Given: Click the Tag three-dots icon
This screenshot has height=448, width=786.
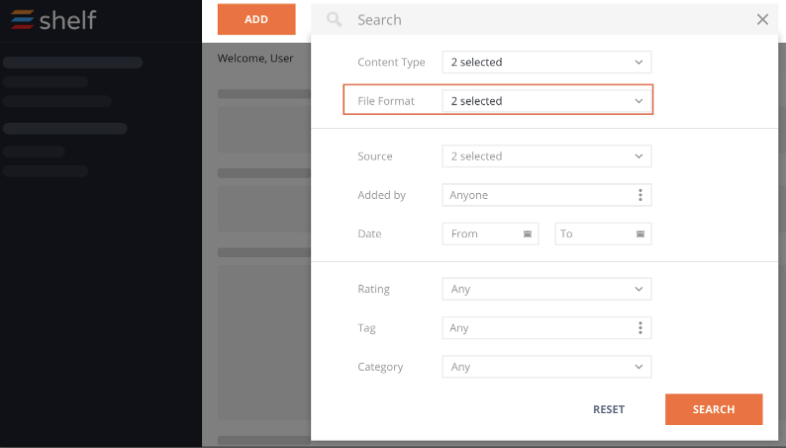Looking at the screenshot, I should pos(640,328).
